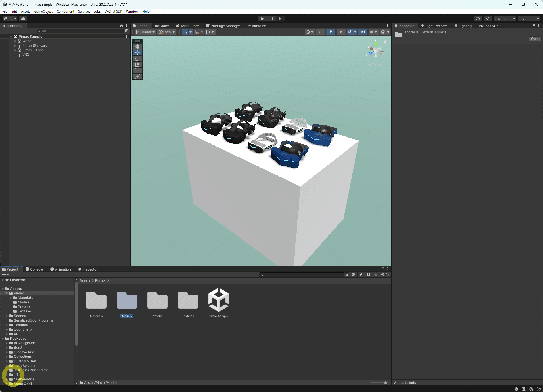Click Assets in the Project breadcrumb
The image size is (543, 392).
coord(85,280)
